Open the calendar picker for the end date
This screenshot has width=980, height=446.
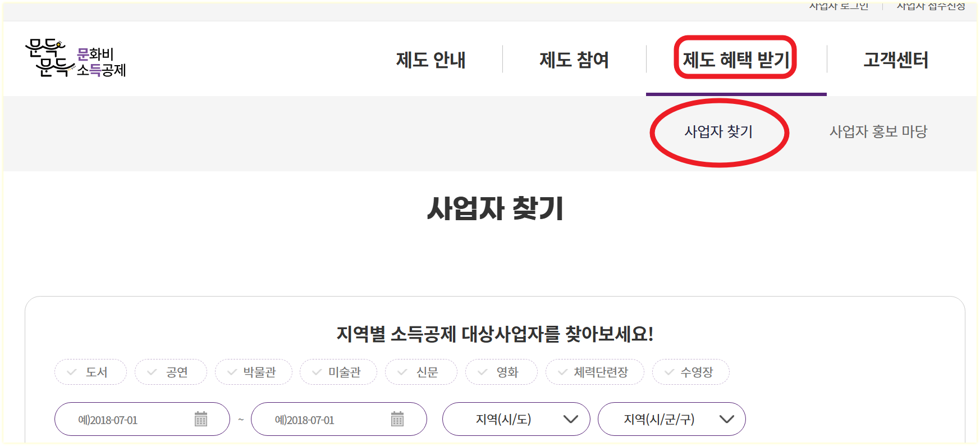coord(397,418)
